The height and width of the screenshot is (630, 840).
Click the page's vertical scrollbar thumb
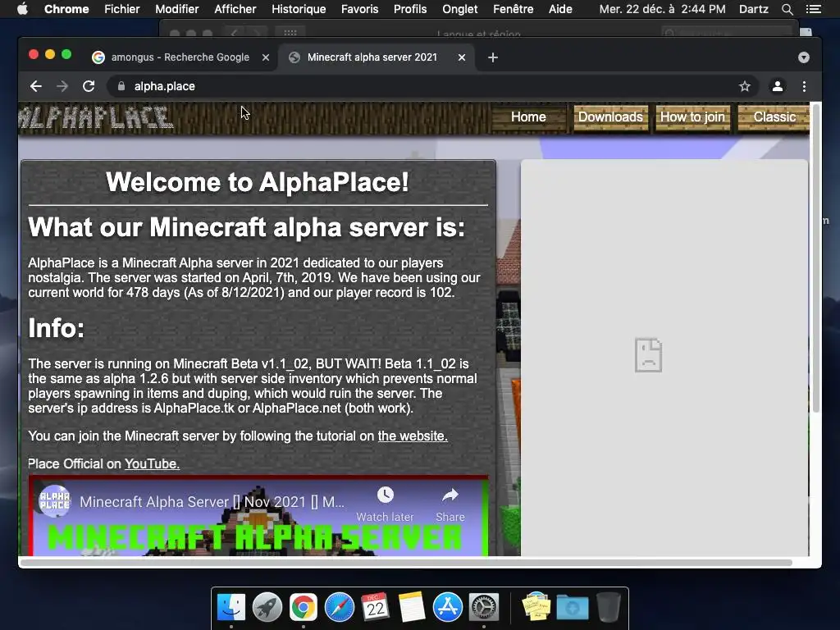(816, 258)
